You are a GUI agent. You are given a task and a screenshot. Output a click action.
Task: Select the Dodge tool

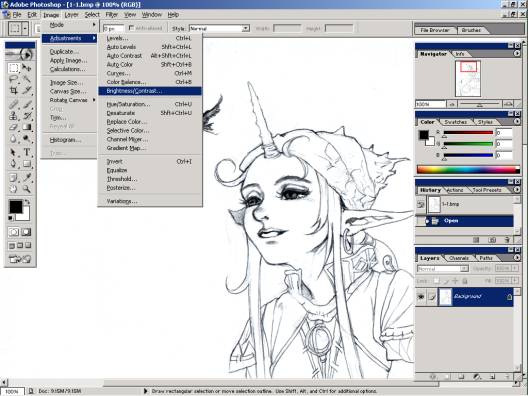point(27,139)
